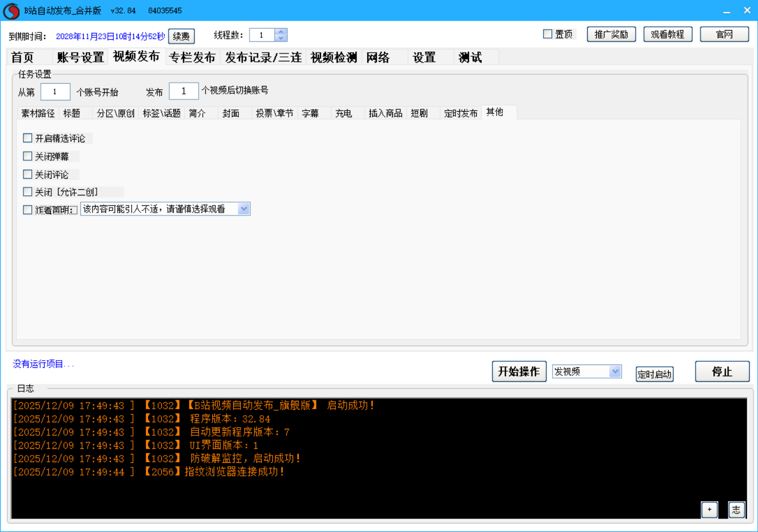The width and height of the screenshot is (758, 532).
Task: Click the plus button in log panel
Action: 709,509
